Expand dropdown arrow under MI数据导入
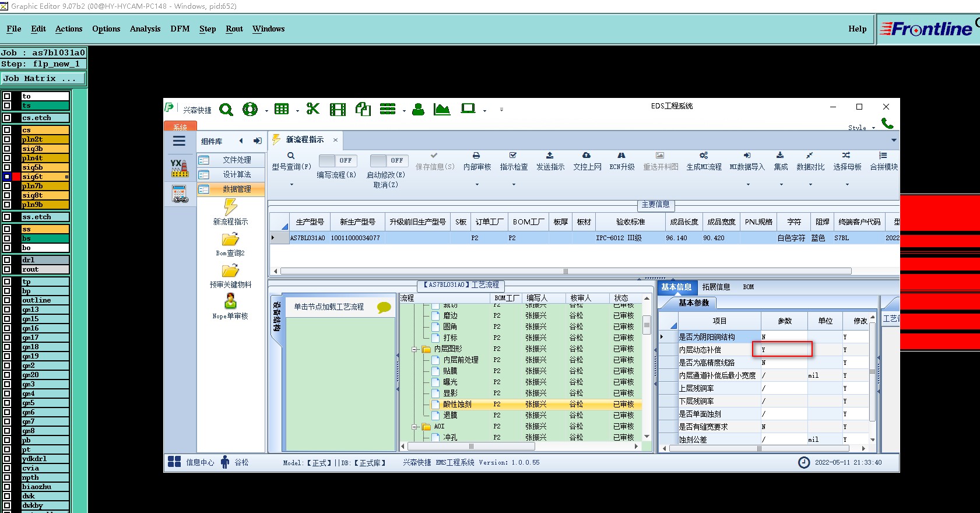The height and width of the screenshot is (513, 980). (748, 184)
